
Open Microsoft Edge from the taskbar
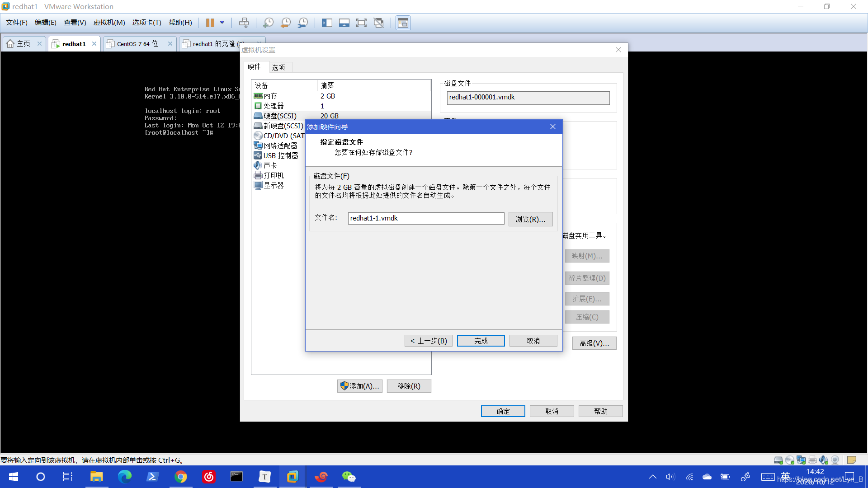point(124,477)
